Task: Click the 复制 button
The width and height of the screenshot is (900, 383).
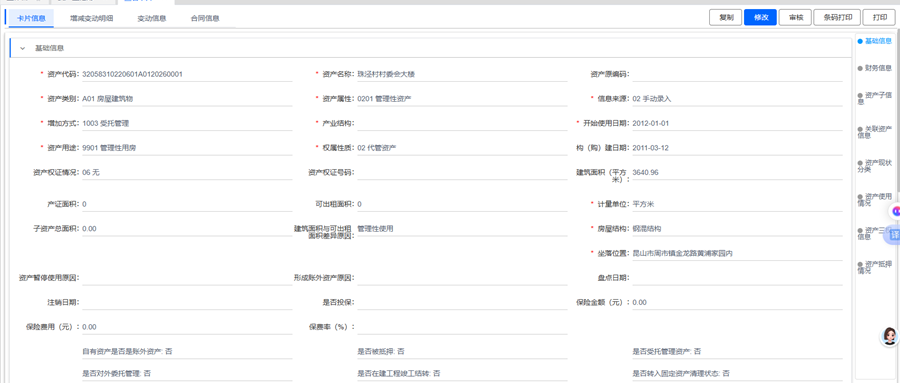Action: coord(726,17)
